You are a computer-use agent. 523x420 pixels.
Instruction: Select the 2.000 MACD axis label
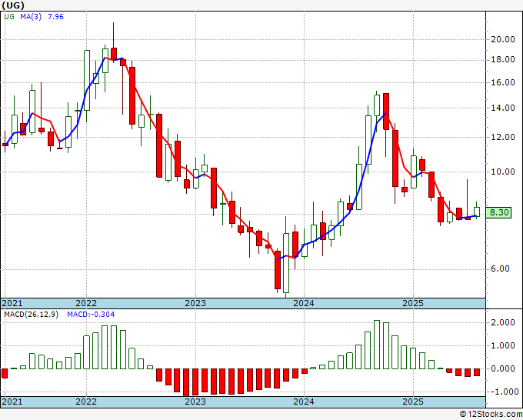[x=503, y=322]
